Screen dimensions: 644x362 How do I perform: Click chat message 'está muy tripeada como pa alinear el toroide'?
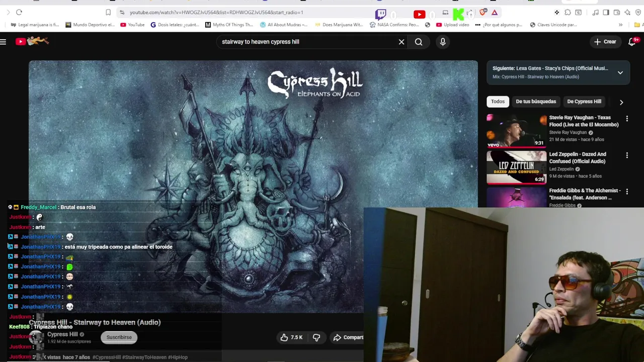pyautogui.click(x=118, y=247)
